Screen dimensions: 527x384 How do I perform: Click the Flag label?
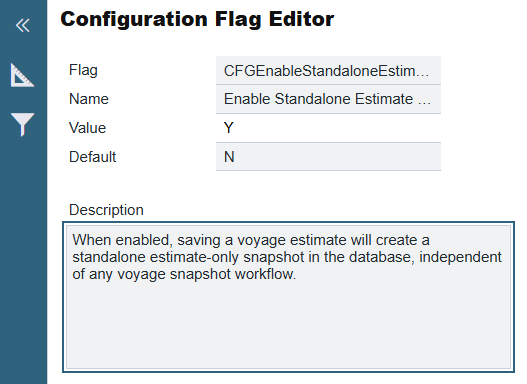pyautogui.click(x=83, y=71)
